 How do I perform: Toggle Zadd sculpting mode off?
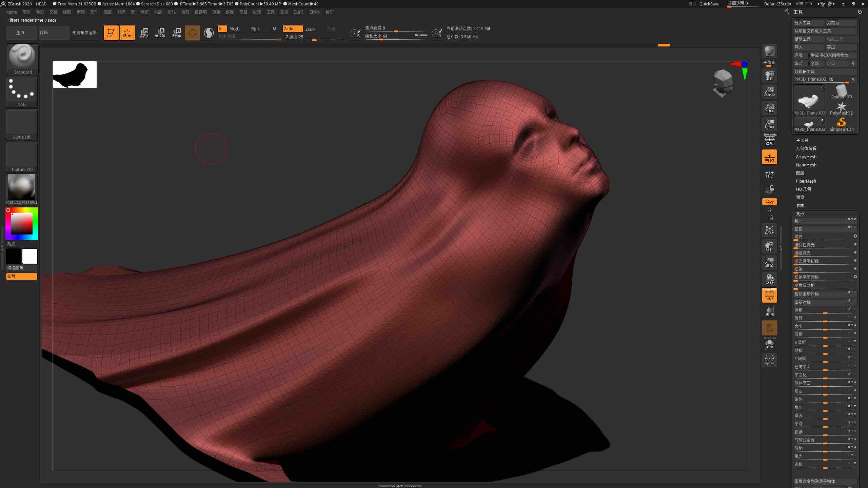(x=292, y=29)
